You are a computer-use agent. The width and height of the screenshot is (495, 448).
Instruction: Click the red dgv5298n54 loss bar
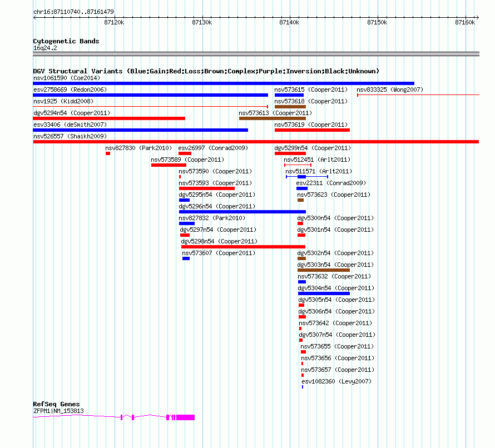pyautogui.click(x=244, y=247)
